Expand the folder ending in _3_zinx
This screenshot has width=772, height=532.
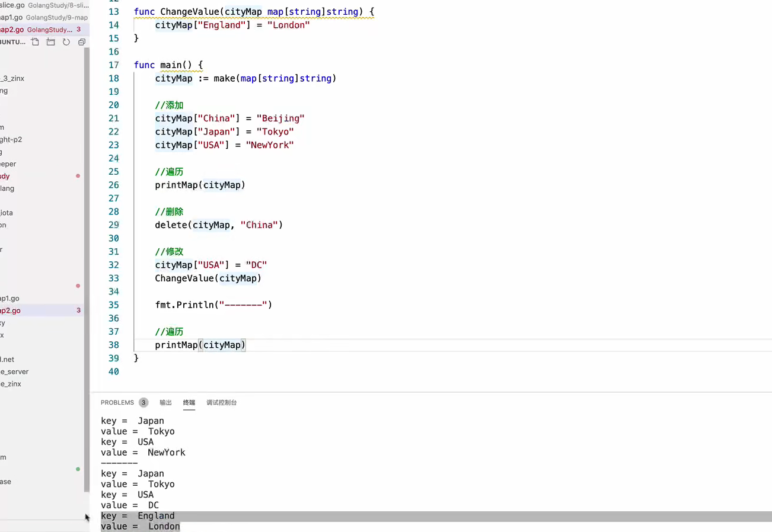12,78
